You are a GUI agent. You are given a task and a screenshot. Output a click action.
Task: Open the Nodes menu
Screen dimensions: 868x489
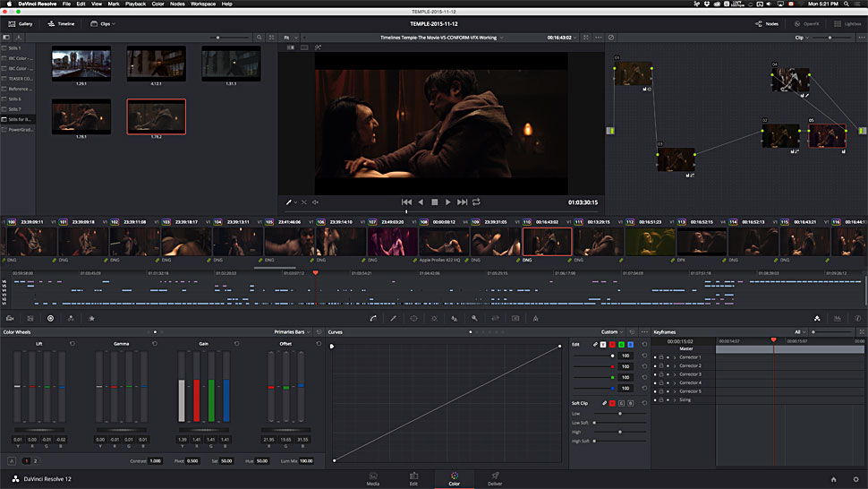pyautogui.click(x=177, y=4)
